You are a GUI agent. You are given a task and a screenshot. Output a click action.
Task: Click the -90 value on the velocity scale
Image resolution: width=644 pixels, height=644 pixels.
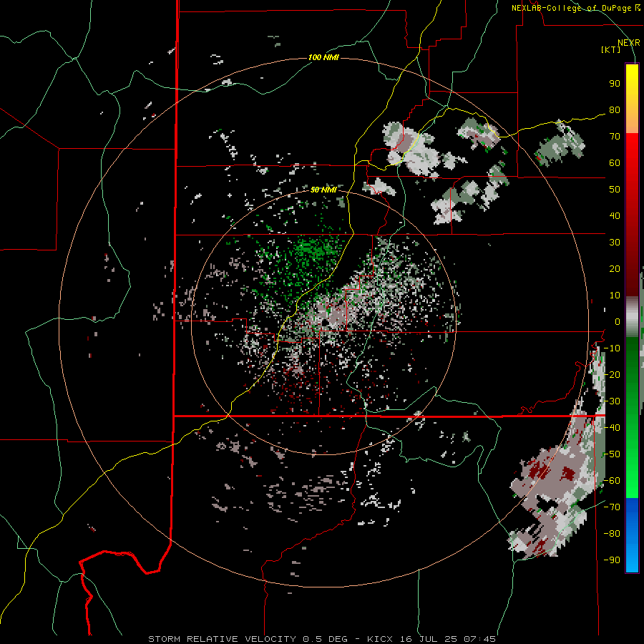coord(612,560)
